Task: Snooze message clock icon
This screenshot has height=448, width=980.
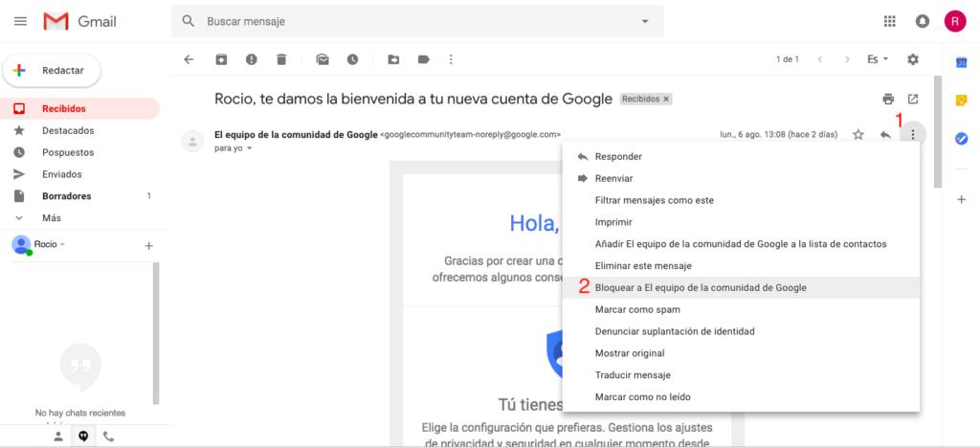Action: point(352,59)
